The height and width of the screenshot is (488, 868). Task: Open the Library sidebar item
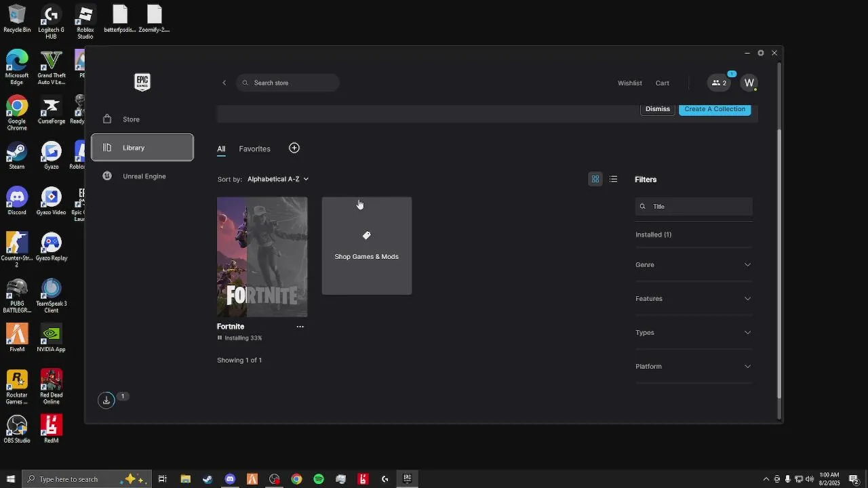[142, 148]
